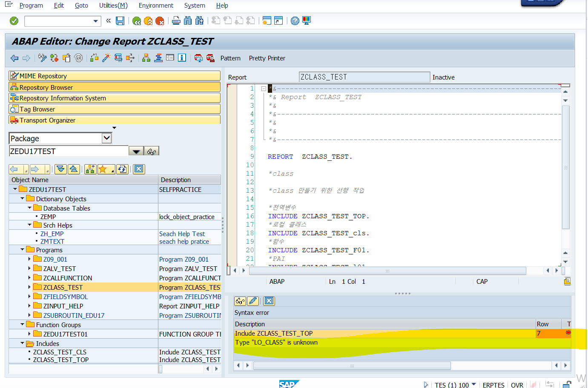Activate the program with the magic wand icon
This screenshot has height=388, width=588.
(x=106, y=58)
